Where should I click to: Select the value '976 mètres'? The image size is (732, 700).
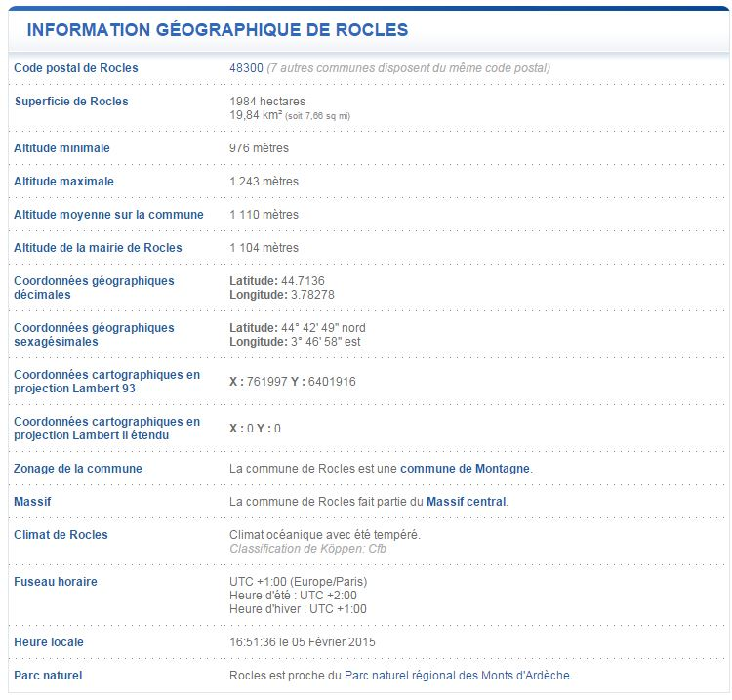[x=259, y=148]
